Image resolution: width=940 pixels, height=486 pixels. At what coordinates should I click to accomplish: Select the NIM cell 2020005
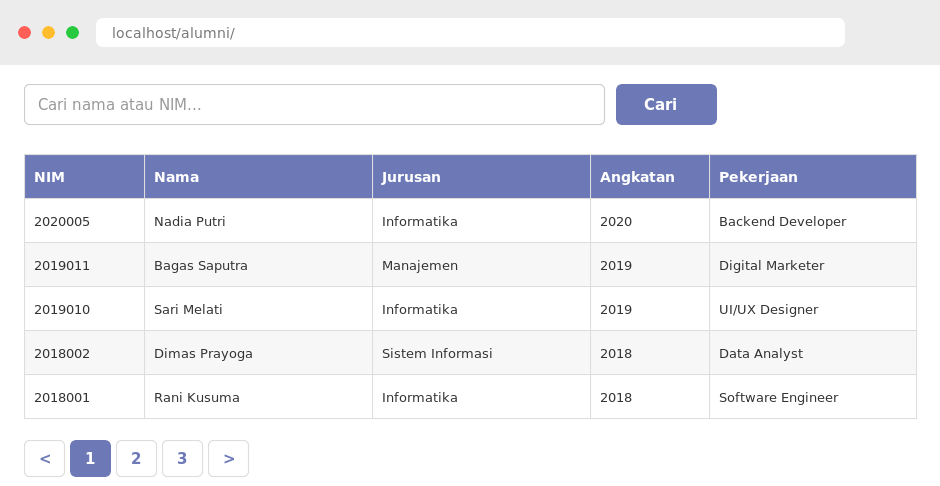[85, 221]
